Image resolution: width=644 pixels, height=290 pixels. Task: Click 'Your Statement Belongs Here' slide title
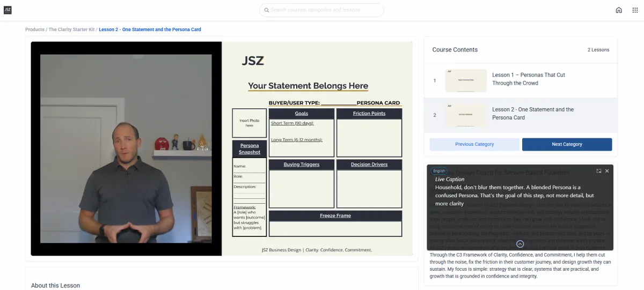pyautogui.click(x=308, y=86)
